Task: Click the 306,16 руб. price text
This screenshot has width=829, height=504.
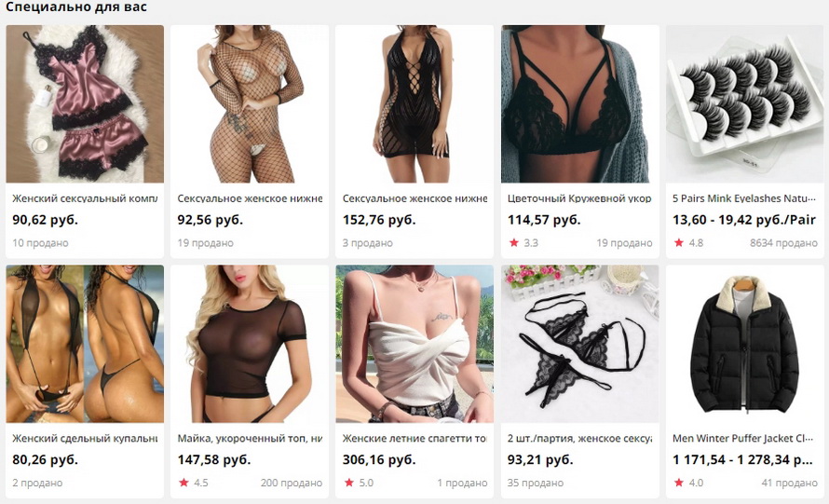Action: [379, 459]
